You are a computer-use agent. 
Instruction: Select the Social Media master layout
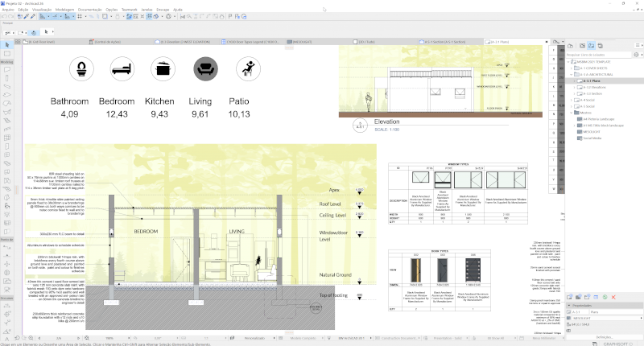point(591,138)
